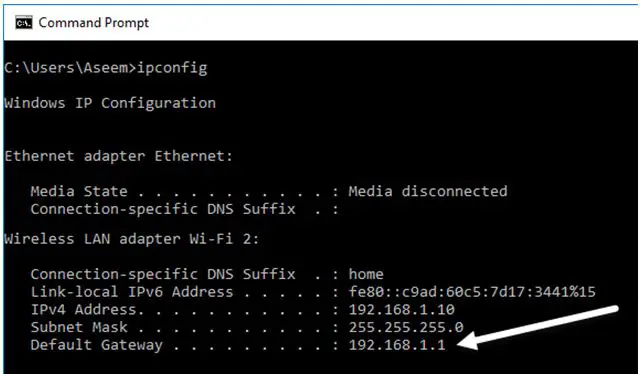
Task: Click the Wireless LAN adapter Wi-Fi 2 heading
Action: pos(131,238)
